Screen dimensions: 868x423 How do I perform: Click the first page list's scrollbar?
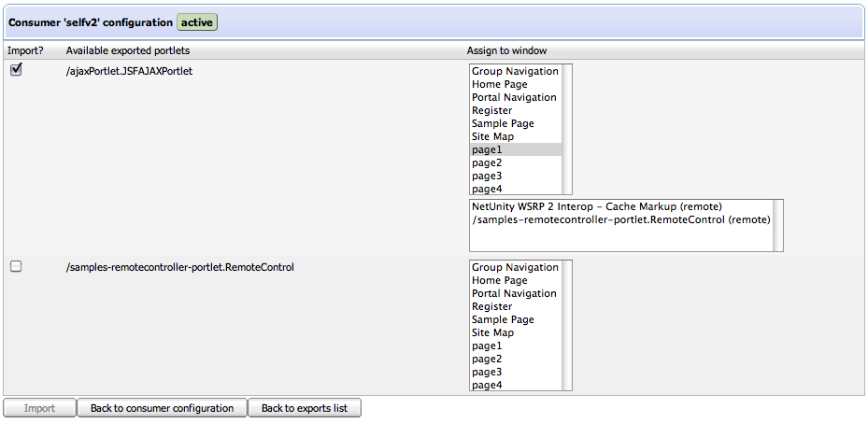click(x=566, y=129)
